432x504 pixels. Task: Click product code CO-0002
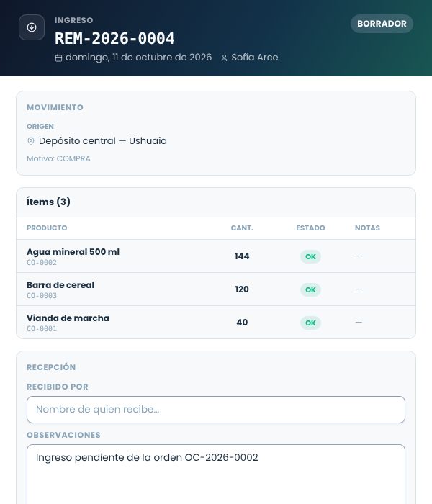pos(42,263)
